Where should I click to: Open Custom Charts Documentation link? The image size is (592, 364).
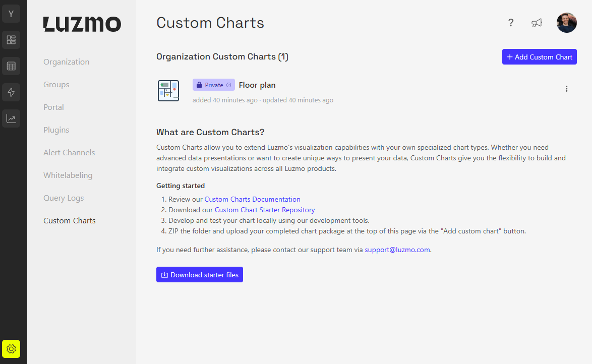click(x=252, y=199)
